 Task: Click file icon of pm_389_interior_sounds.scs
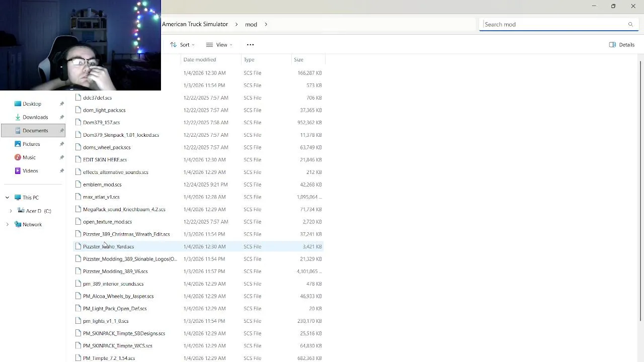click(78, 284)
